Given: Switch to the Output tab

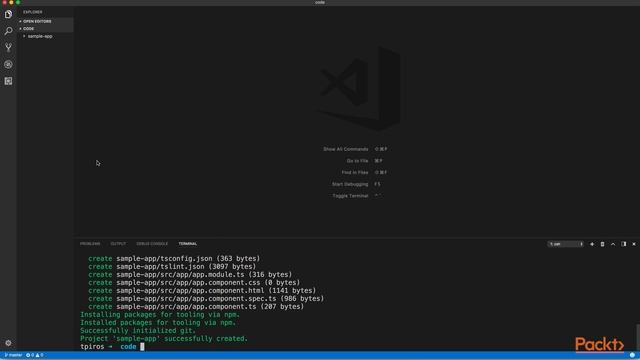Looking at the screenshot, I should (x=118, y=244).
